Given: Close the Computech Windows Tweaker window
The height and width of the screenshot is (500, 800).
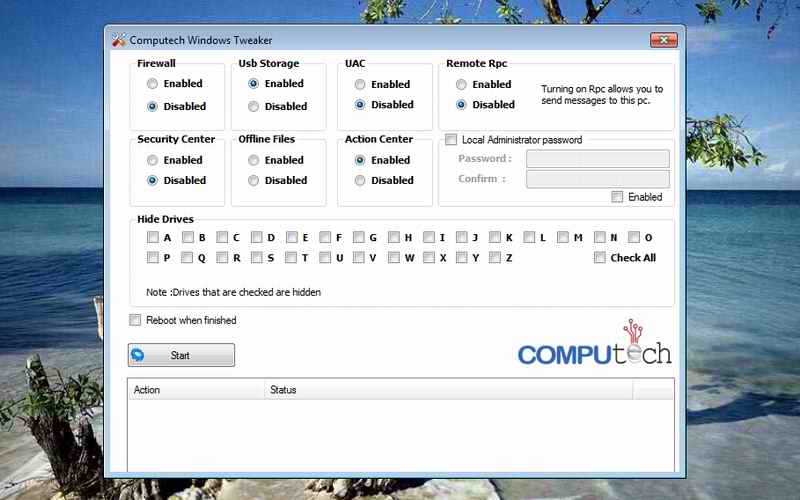Looking at the screenshot, I should [x=664, y=40].
